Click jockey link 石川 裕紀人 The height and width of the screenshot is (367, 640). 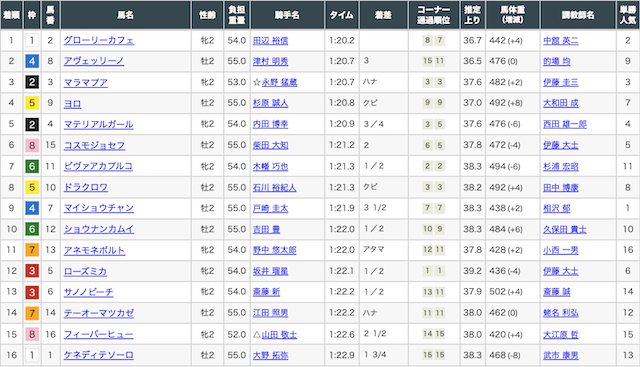274,187
